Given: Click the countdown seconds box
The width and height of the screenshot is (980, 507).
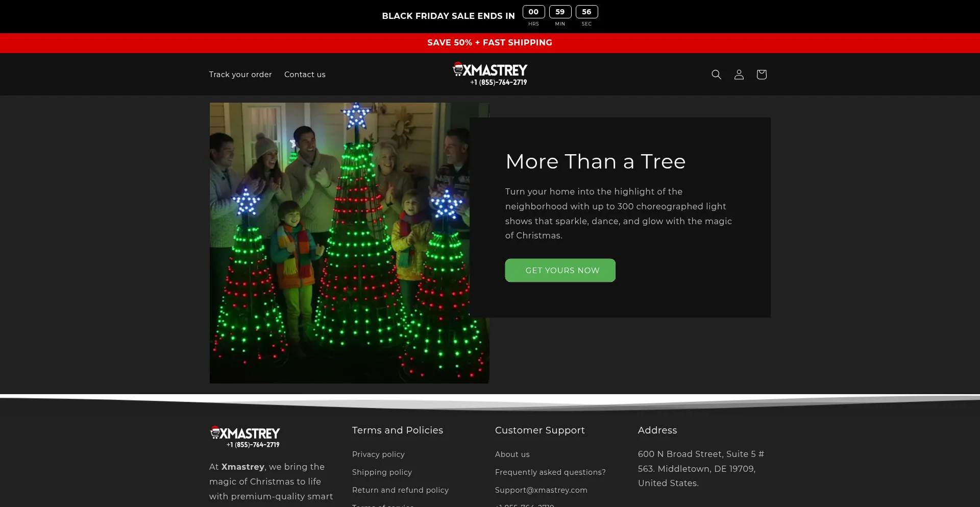Looking at the screenshot, I should click(x=586, y=12).
